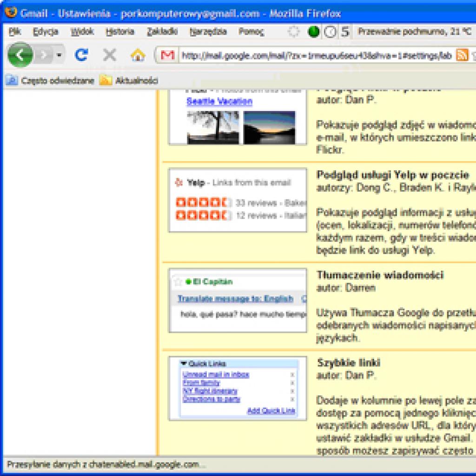Click the El Capitán sender name

(x=213, y=282)
